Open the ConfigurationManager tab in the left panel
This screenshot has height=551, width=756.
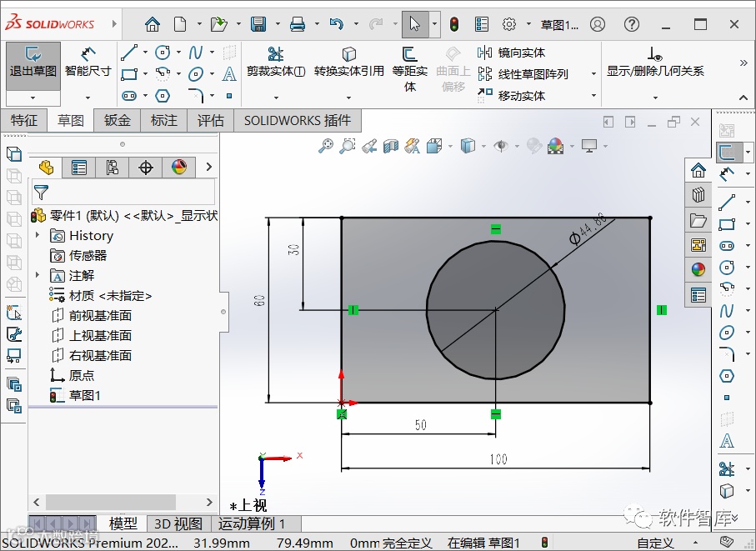112,168
